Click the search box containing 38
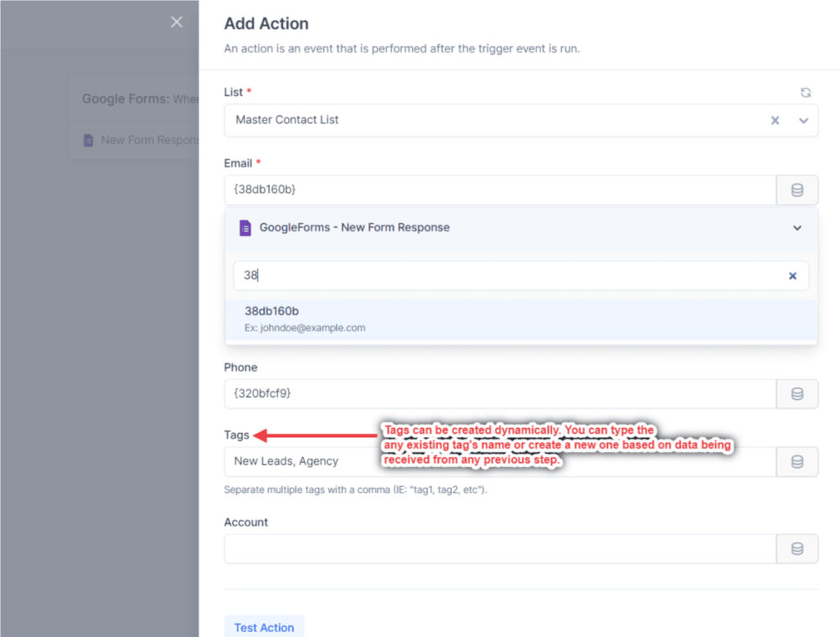 pos(509,276)
